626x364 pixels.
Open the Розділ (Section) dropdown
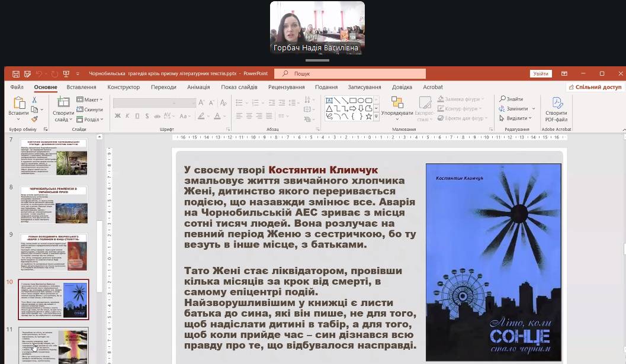(89, 119)
